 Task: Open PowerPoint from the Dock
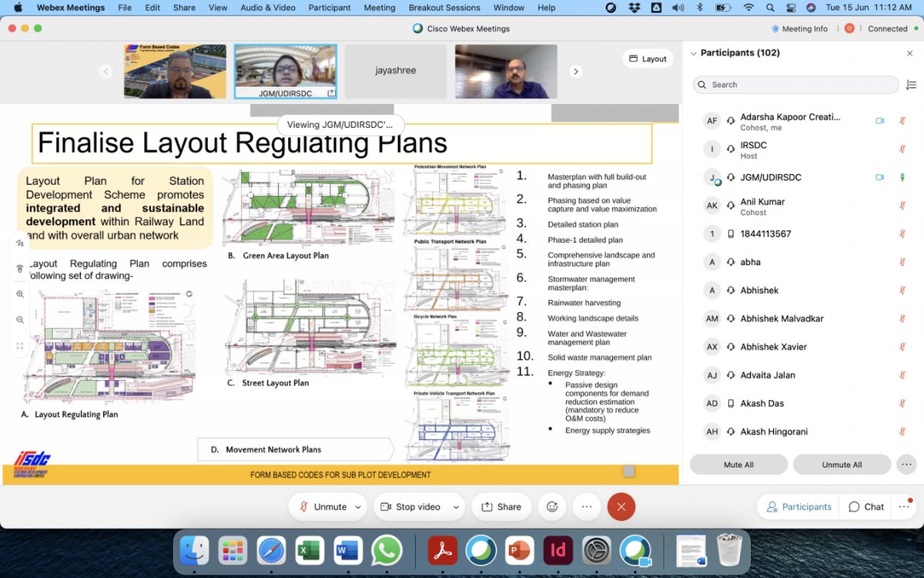[520, 550]
